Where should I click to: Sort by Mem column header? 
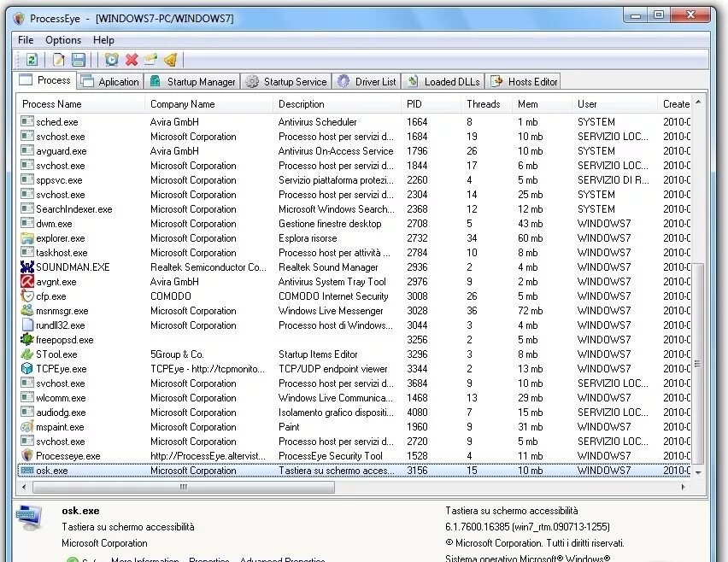[x=542, y=104]
